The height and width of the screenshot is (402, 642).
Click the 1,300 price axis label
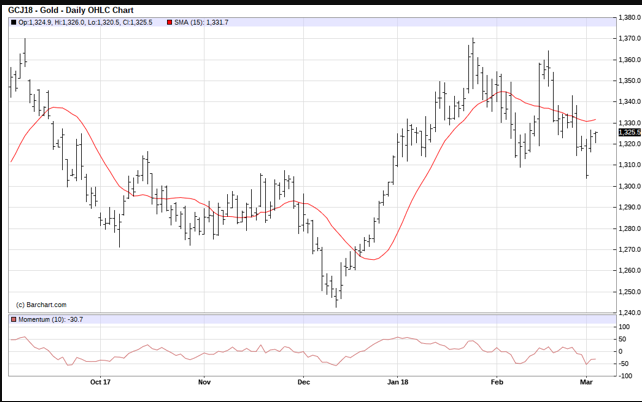tap(628, 186)
